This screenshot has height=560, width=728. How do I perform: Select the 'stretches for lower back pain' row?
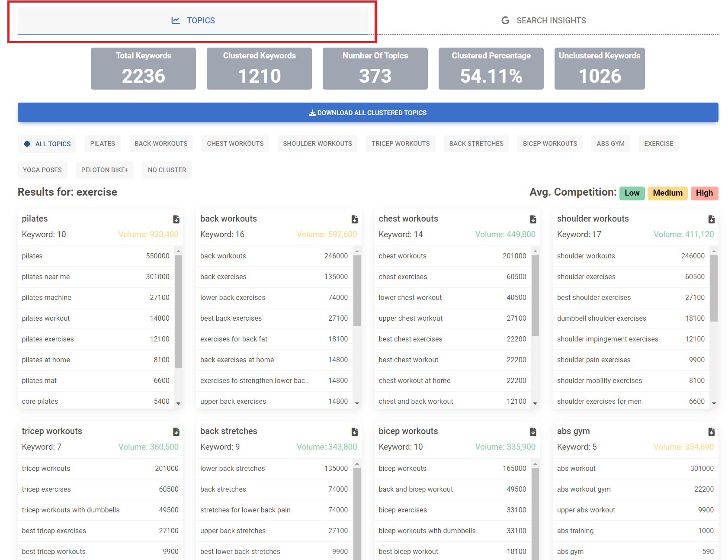(x=274, y=510)
